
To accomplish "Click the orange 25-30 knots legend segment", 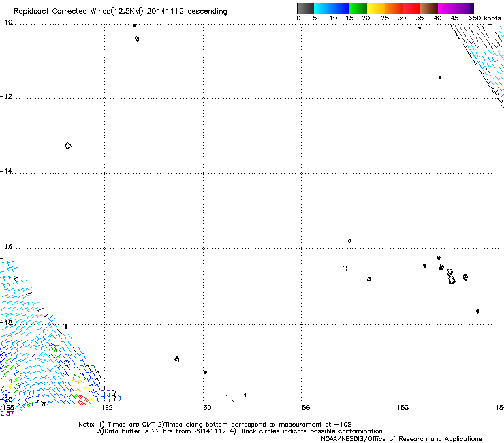I will point(394,8).
